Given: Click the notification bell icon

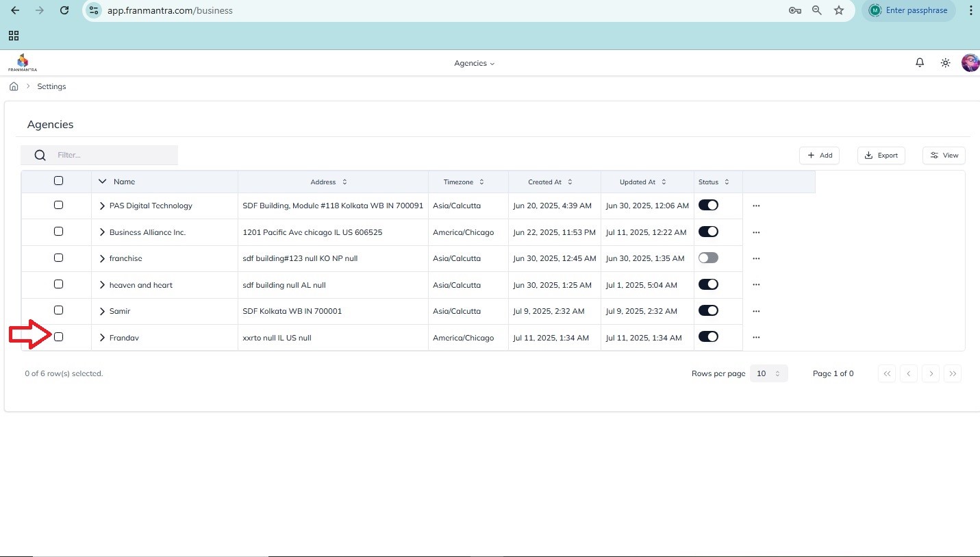Looking at the screenshot, I should tap(920, 62).
